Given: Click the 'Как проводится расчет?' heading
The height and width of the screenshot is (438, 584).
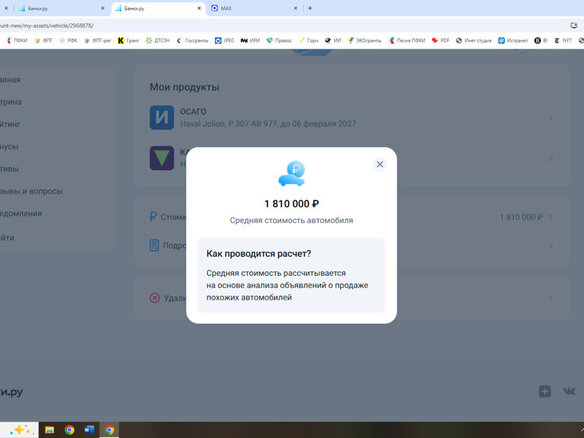Looking at the screenshot, I should [x=258, y=254].
